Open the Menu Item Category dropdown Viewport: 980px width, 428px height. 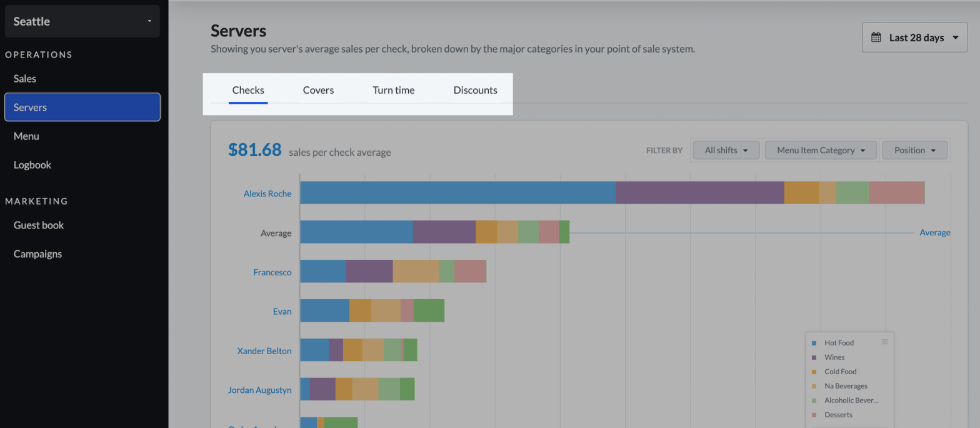pyautogui.click(x=821, y=150)
